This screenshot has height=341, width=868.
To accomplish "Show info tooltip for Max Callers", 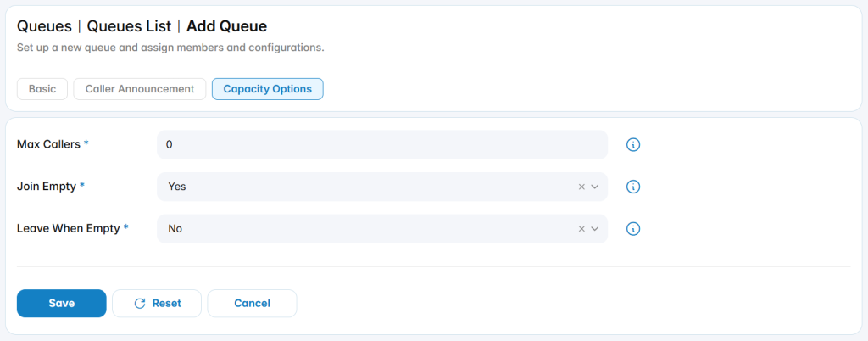I will tap(632, 145).
